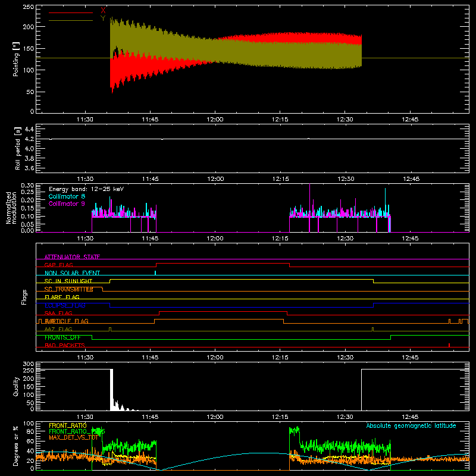Click the 12:30 tick under modulation plot
This screenshot has width=476, height=476.
[x=345, y=239]
